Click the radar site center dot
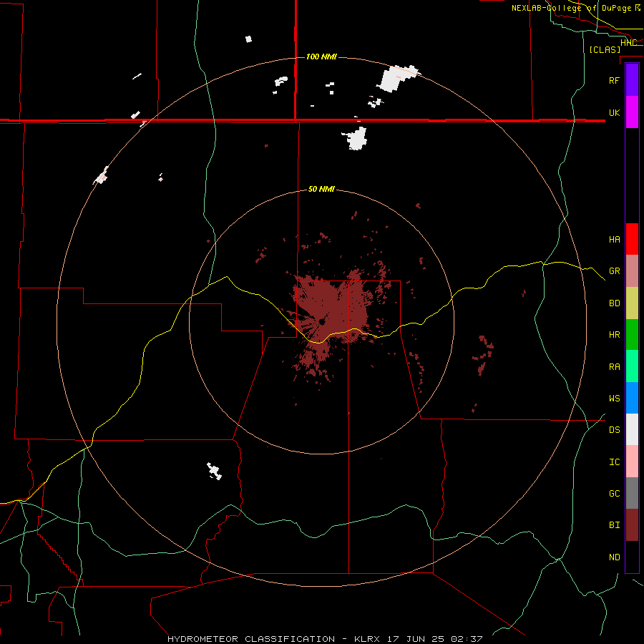 point(322,322)
